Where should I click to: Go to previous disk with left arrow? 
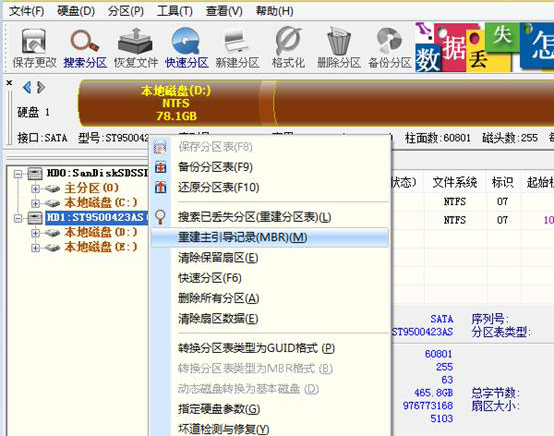pyautogui.click(x=27, y=87)
